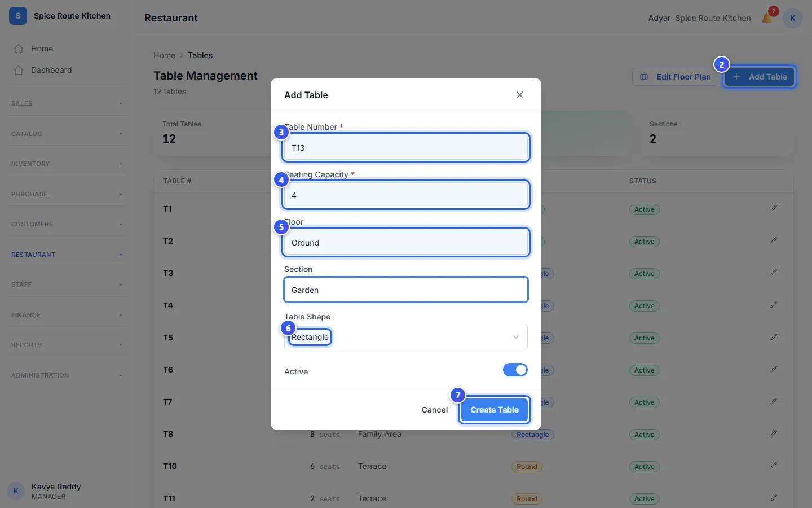This screenshot has height=508, width=812.
Task: Click the edit pencil for table T8
Action: [774, 434]
